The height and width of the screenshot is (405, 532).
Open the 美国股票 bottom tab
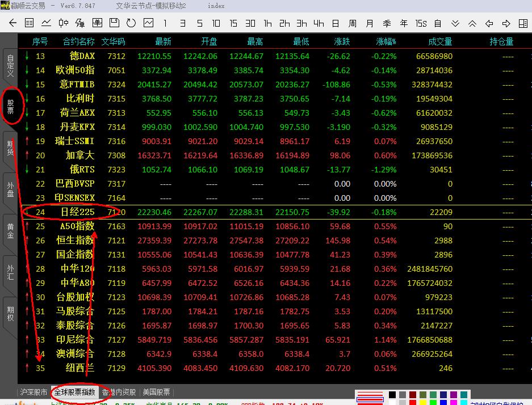[156, 392]
